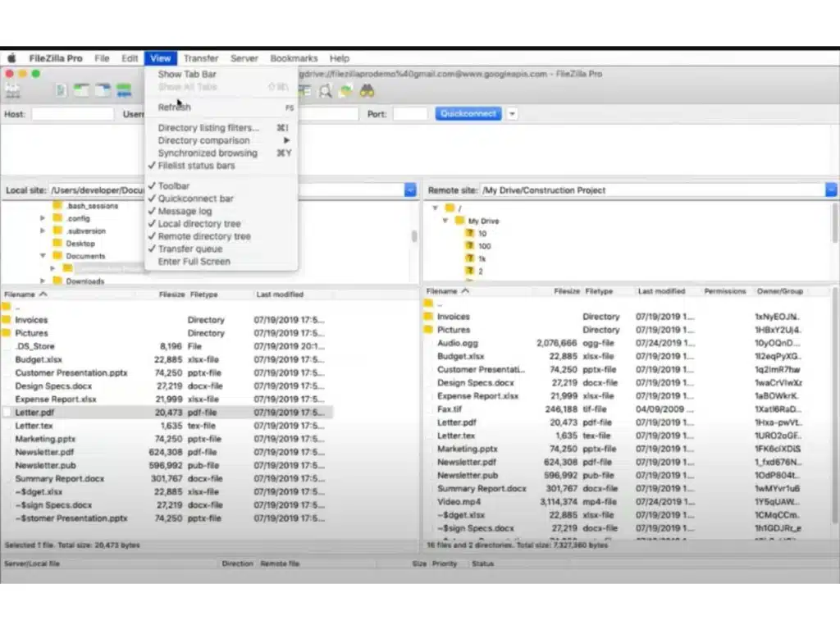The width and height of the screenshot is (840, 630).
Task: Click the Apple menu logo
Action: click(11, 58)
